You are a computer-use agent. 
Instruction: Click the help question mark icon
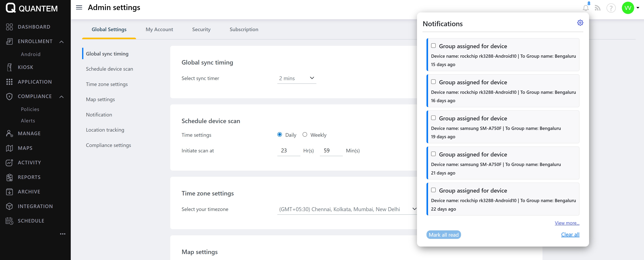tap(611, 8)
